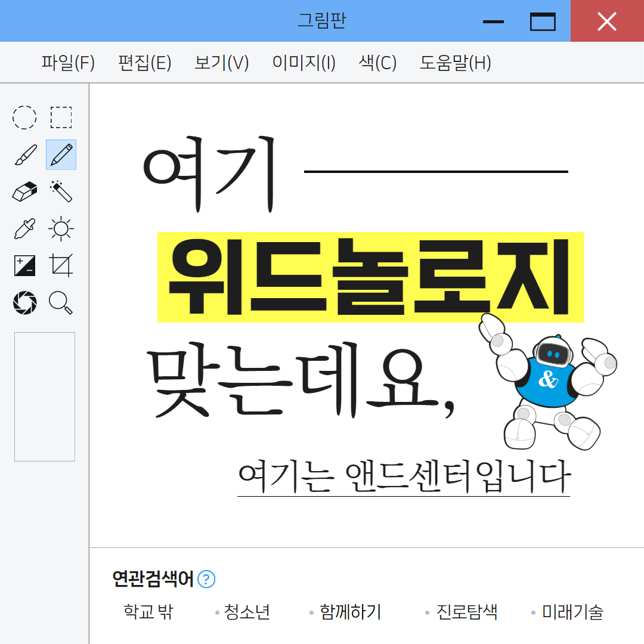This screenshot has height=644, width=644.
Task: Click the 맞는데요, text on canvas
Action: (x=301, y=380)
